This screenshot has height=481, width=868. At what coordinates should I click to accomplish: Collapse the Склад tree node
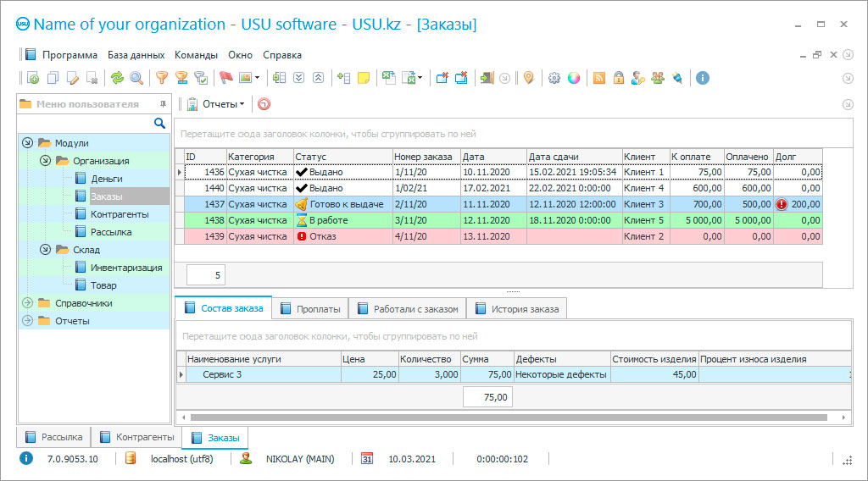coord(46,249)
